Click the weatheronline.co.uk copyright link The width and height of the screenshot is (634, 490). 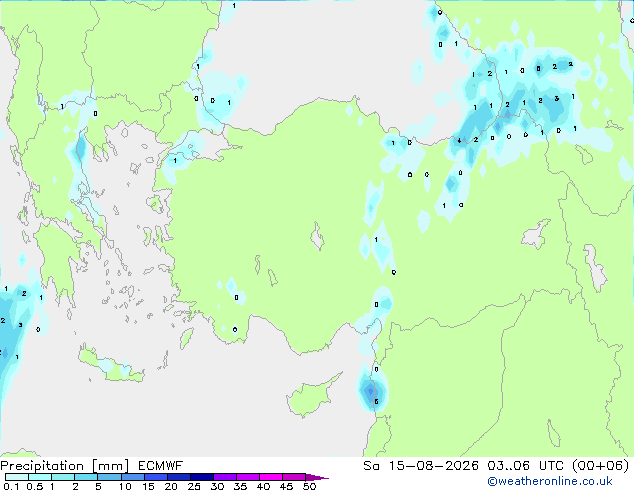pos(550,481)
